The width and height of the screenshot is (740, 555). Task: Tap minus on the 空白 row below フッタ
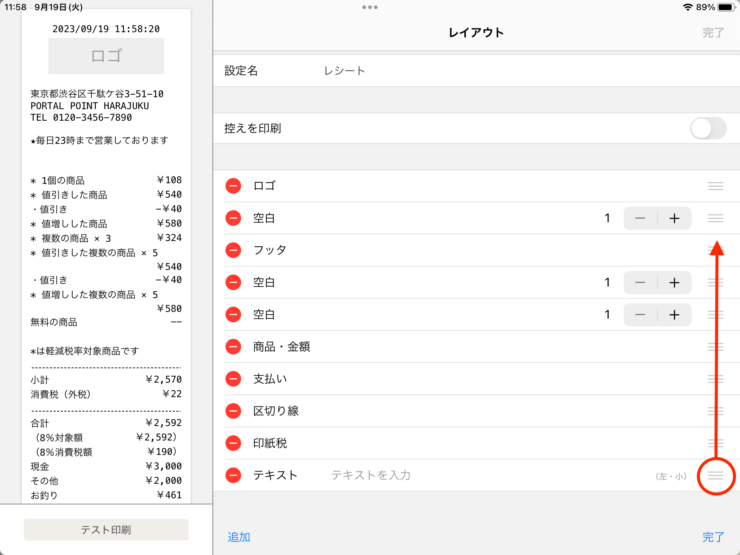pyautogui.click(x=640, y=282)
